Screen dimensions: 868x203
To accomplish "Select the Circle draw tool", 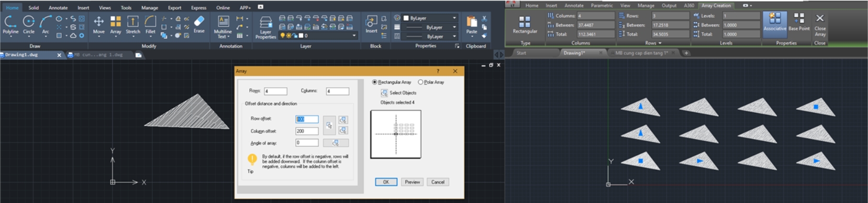I will pos(29,24).
